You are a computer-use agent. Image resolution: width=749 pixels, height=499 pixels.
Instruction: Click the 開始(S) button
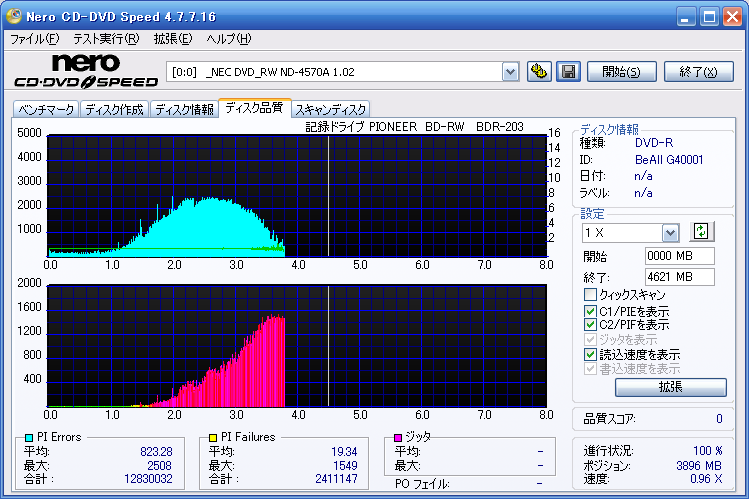[x=621, y=72]
